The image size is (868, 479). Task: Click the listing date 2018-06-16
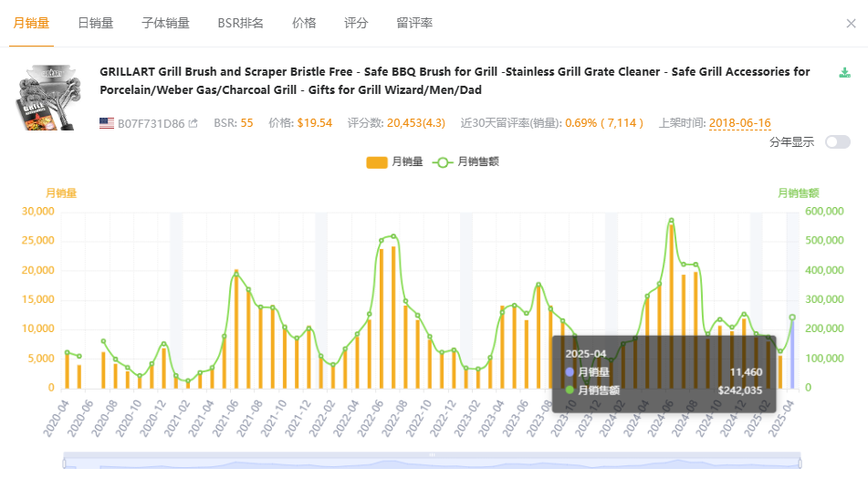pos(739,123)
